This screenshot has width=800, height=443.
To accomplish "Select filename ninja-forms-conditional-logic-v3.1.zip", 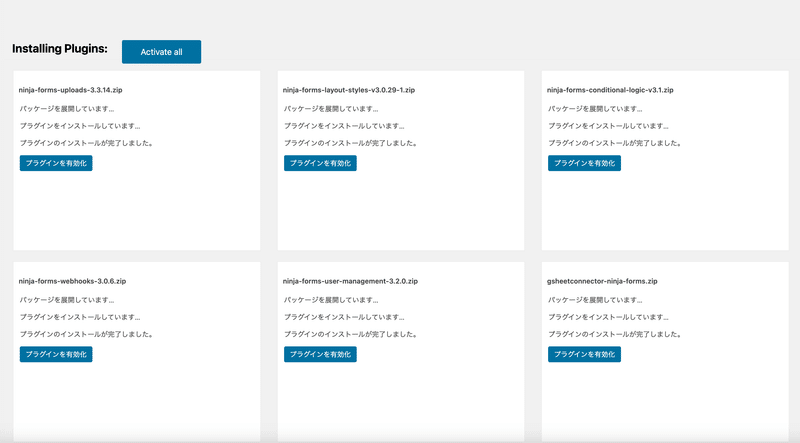I will 610,90.
